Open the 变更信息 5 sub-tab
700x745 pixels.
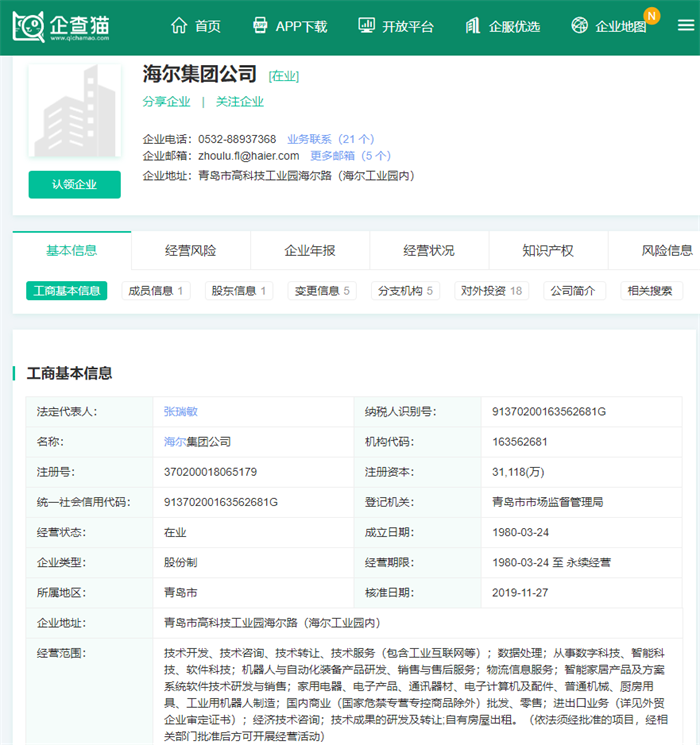(x=322, y=291)
